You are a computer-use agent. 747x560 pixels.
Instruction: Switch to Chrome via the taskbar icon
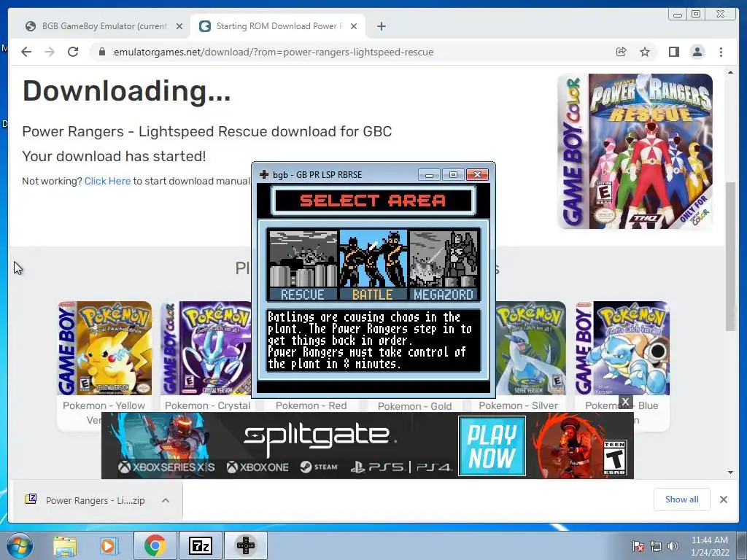pos(155,545)
